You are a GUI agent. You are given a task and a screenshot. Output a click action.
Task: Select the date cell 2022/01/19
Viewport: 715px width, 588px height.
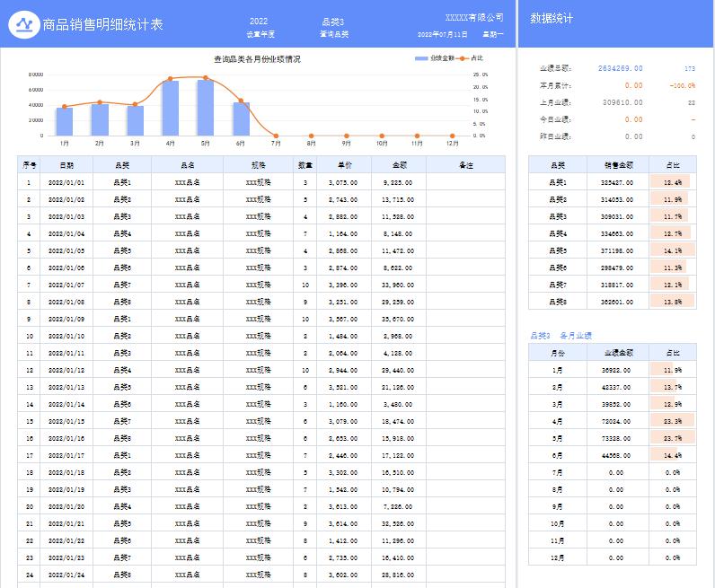[x=66, y=489]
